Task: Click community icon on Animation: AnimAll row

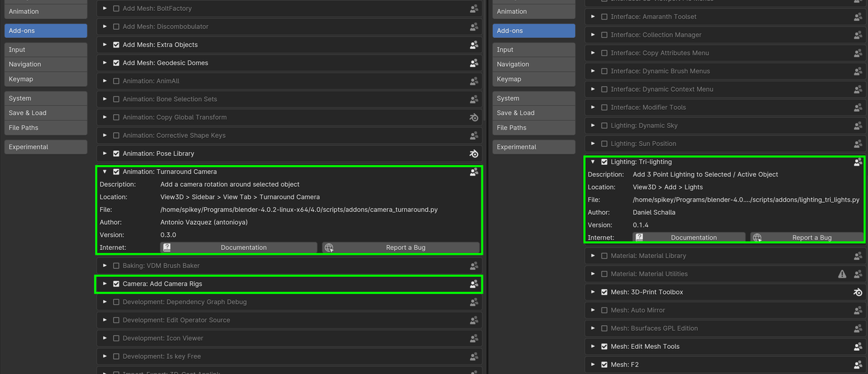Action: 474,81
